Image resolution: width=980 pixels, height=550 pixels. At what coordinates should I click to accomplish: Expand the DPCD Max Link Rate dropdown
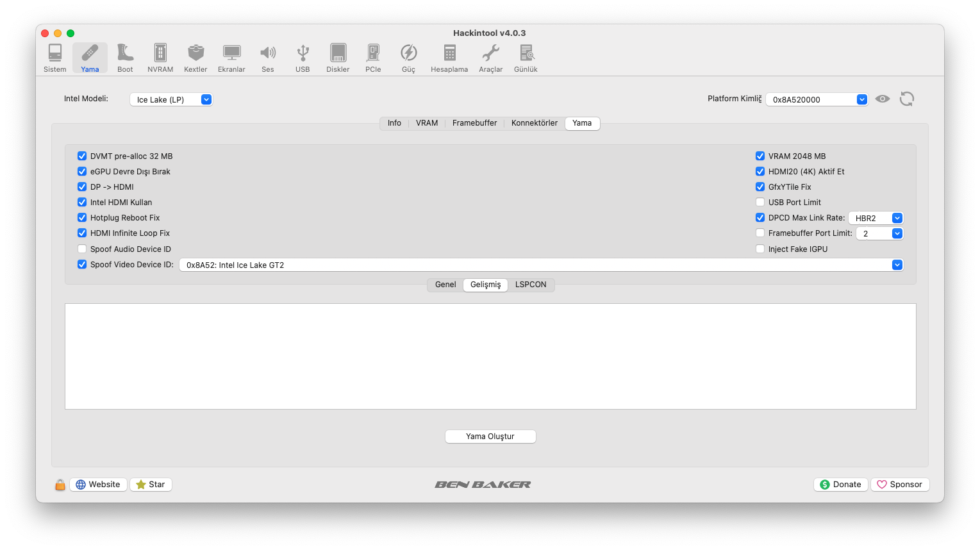pos(876,218)
